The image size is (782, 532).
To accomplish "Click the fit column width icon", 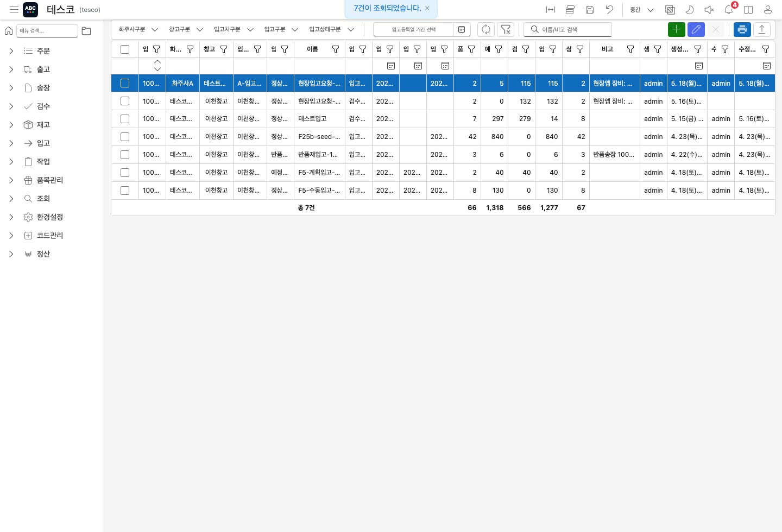I will tap(551, 10).
